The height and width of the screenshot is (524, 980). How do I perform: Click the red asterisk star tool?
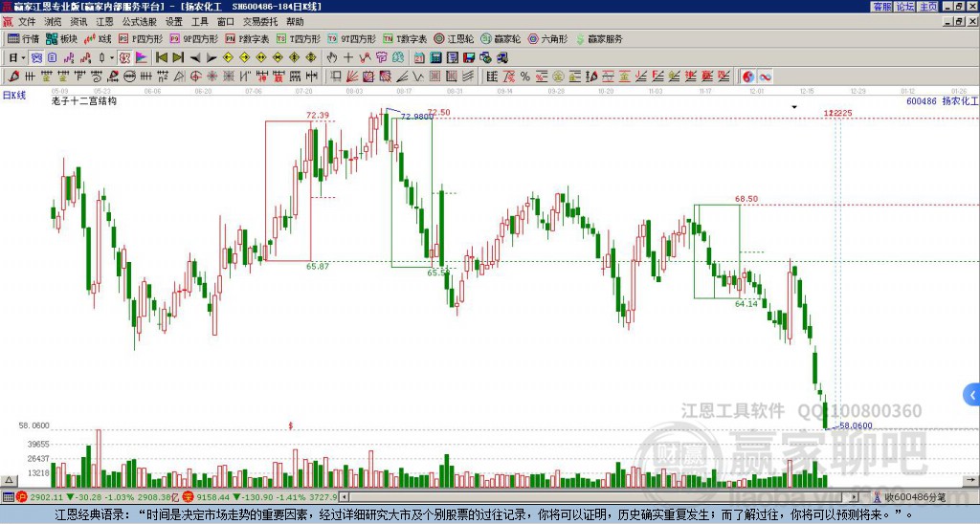coord(212,76)
